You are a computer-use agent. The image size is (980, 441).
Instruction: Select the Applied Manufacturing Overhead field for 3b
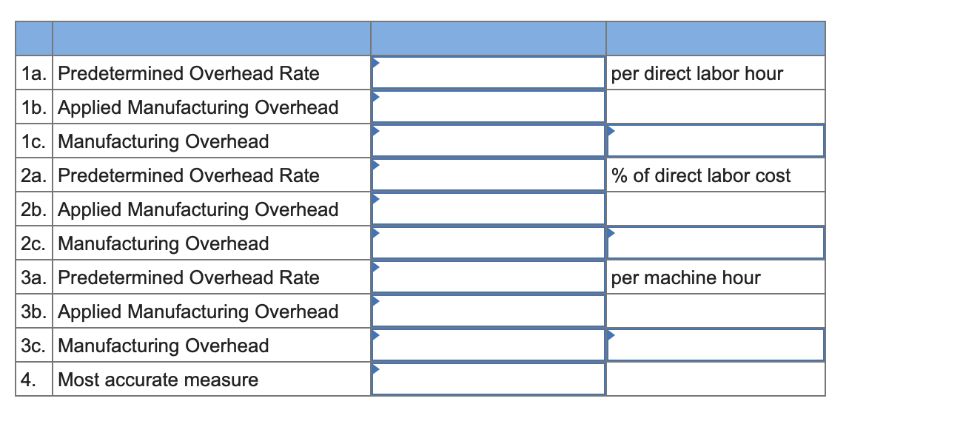[489, 312]
